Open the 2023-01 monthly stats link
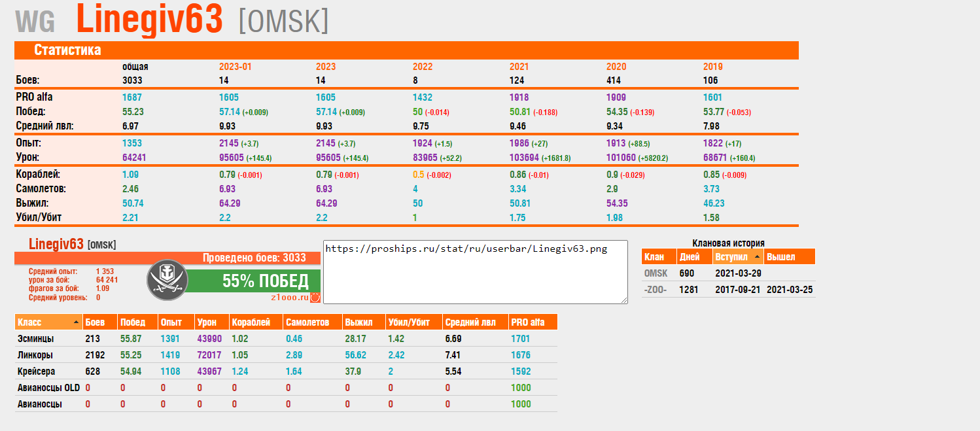The height and width of the screenshot is (431, 980). coord(235,67)
